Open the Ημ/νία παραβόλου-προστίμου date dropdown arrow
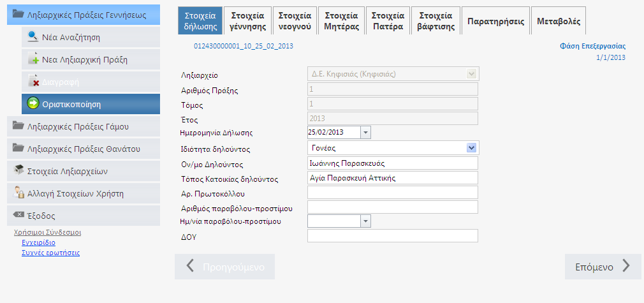The image size is (644, 303). (365, 221)
